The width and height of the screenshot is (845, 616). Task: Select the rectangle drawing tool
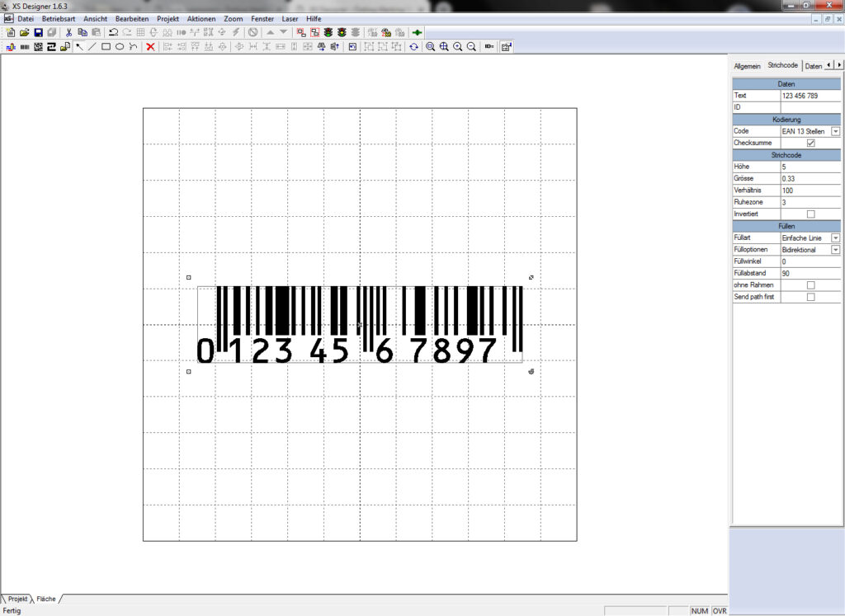[106, 47]
